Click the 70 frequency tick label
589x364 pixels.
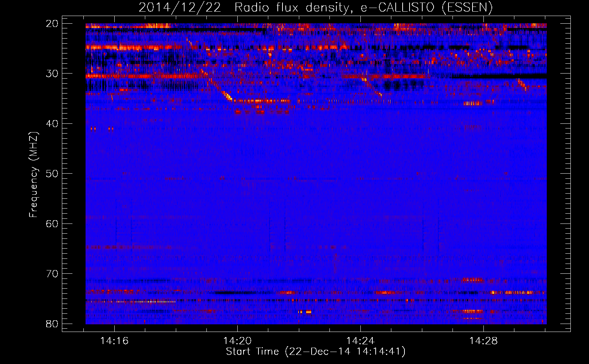click(x=52, y=274)
